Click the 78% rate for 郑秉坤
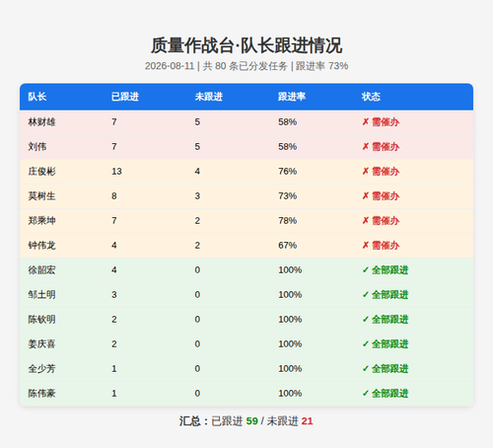This screenshot has width=493, height=448. pos(288,221)
